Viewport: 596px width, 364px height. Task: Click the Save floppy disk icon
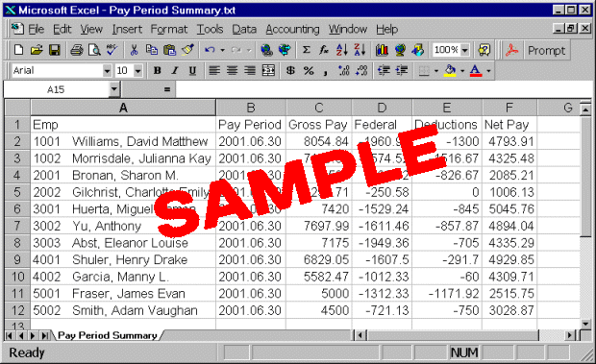tap(55, 50)
